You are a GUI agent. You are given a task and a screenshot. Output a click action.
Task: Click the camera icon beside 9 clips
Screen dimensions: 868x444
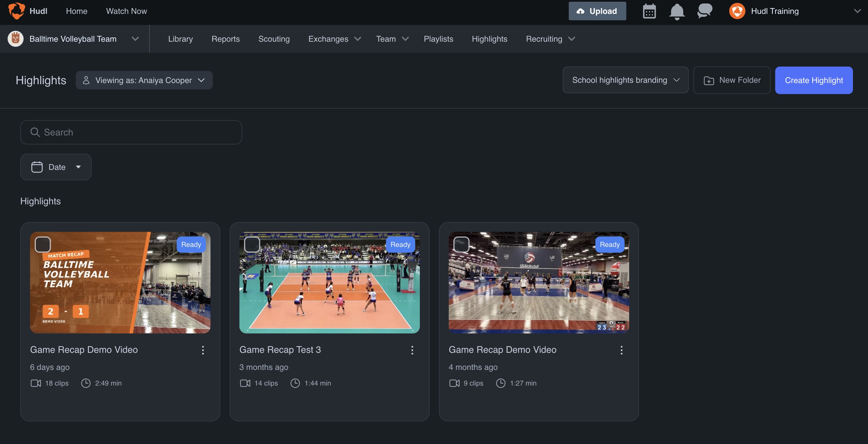(454, 383)
